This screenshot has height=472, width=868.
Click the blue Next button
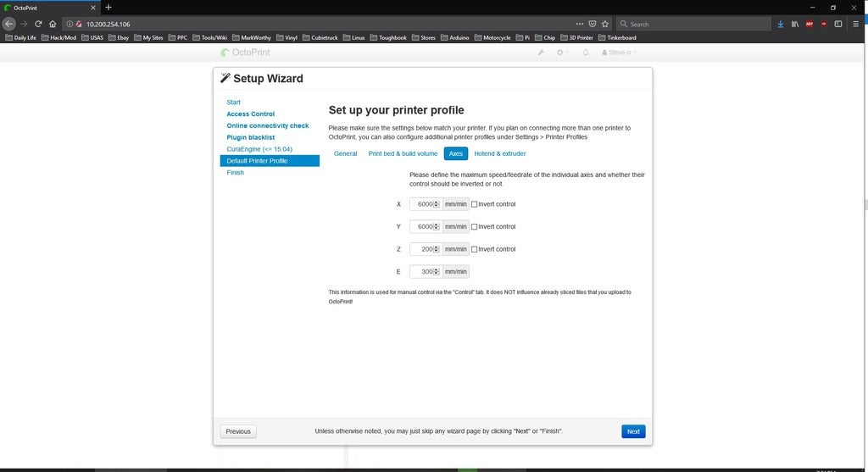[633, 431]
